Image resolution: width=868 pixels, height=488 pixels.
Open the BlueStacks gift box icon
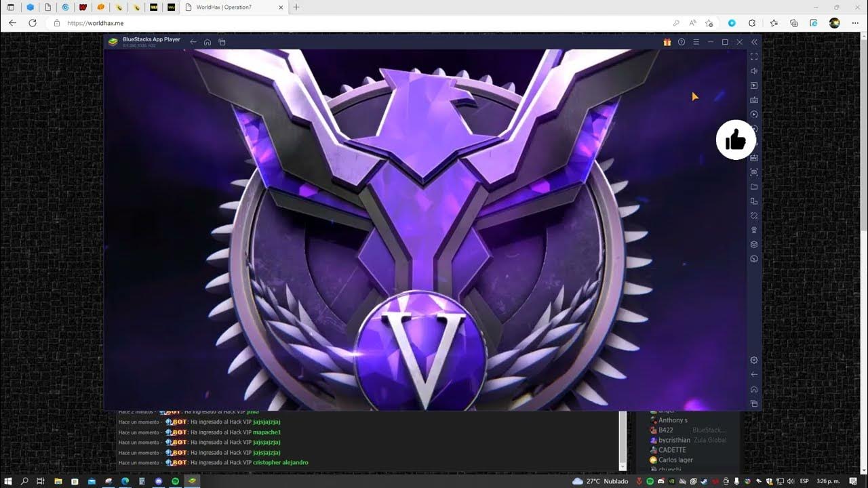pos(667,42)
